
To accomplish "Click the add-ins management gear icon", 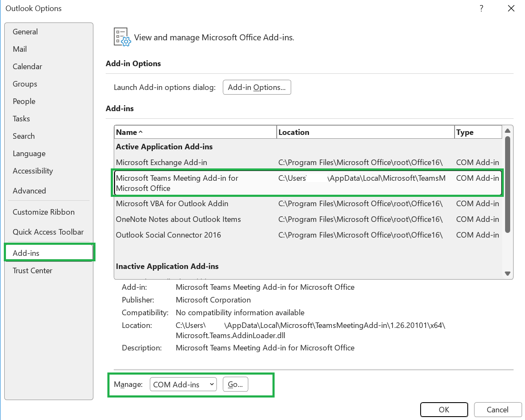I will click(122, 37).
